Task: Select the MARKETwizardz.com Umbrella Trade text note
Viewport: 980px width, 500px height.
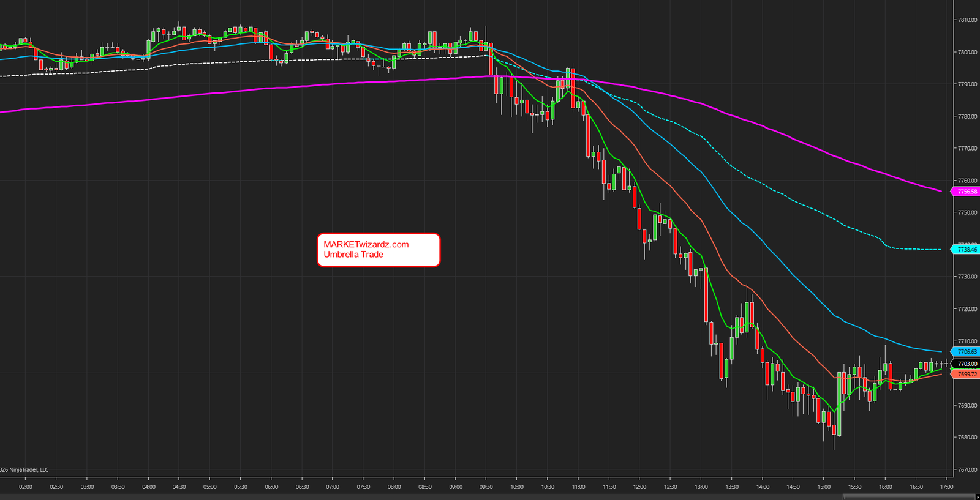Action: (379, 250)
